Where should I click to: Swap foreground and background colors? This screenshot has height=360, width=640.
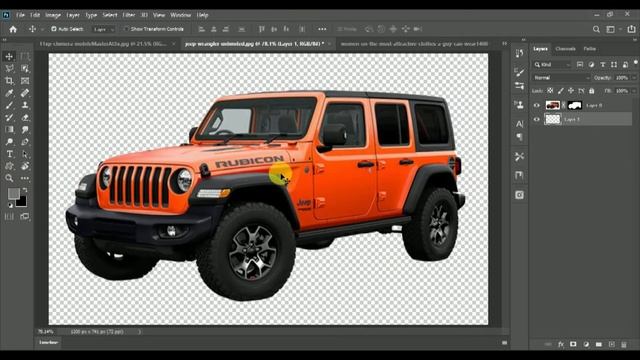[x=24, y=190]
